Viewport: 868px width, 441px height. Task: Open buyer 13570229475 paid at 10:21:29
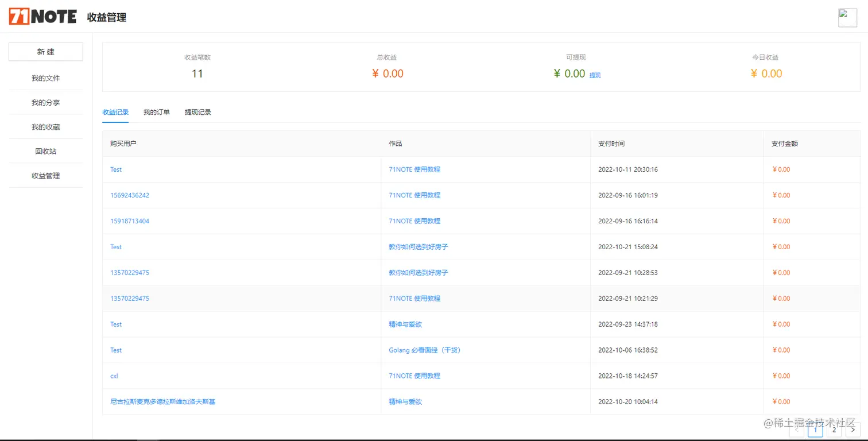[130, 299]
